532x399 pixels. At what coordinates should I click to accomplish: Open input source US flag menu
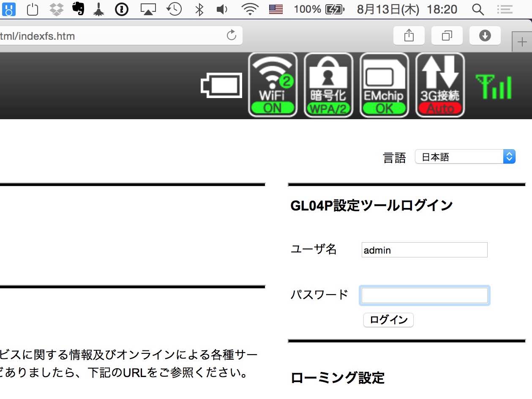[x=276, y=9]
